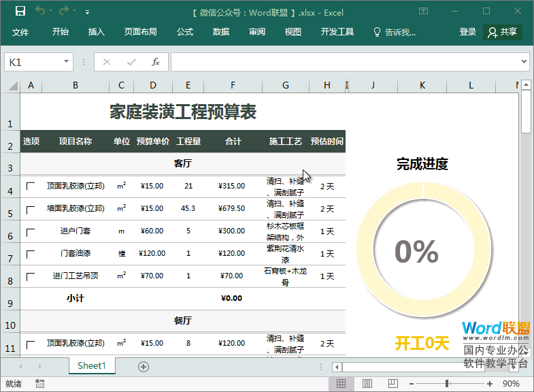The image size is (534, 392).
Task: Click the New Sheet plus icon
Action: [x=144, y=367]
